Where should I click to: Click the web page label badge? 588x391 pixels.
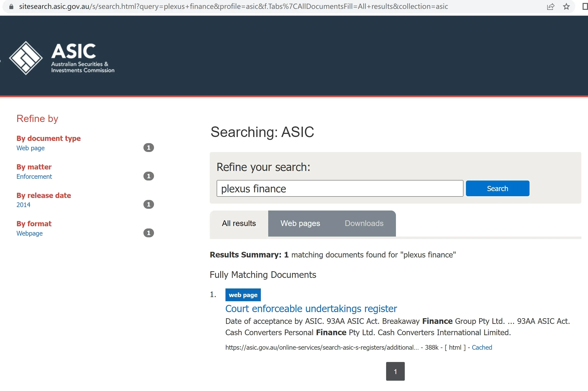pos(243,295)
